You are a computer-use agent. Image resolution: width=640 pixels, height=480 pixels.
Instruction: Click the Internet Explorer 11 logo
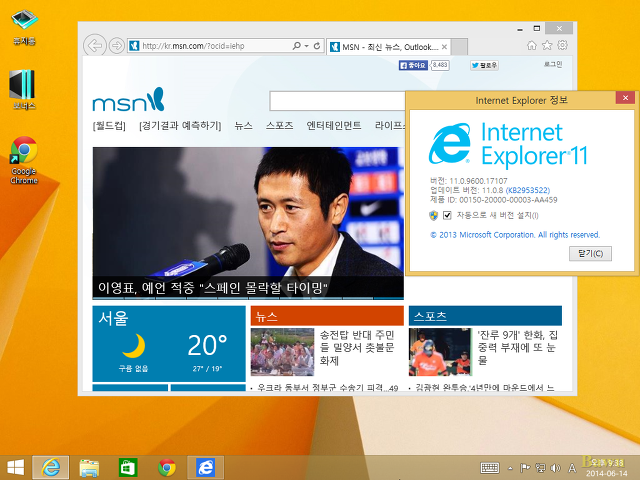point(508,144)
